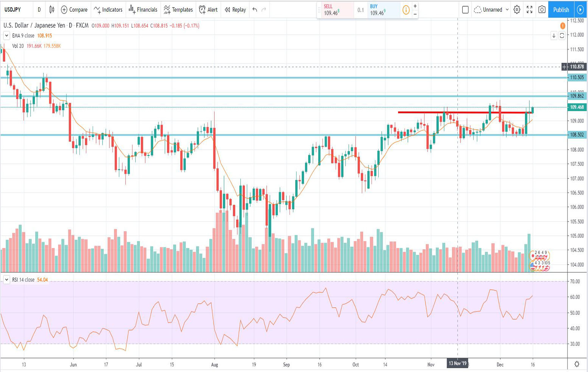Enter fullscreen mode
Image resolution: width=588 pixels, height=372 pixels.
(529, 10)
